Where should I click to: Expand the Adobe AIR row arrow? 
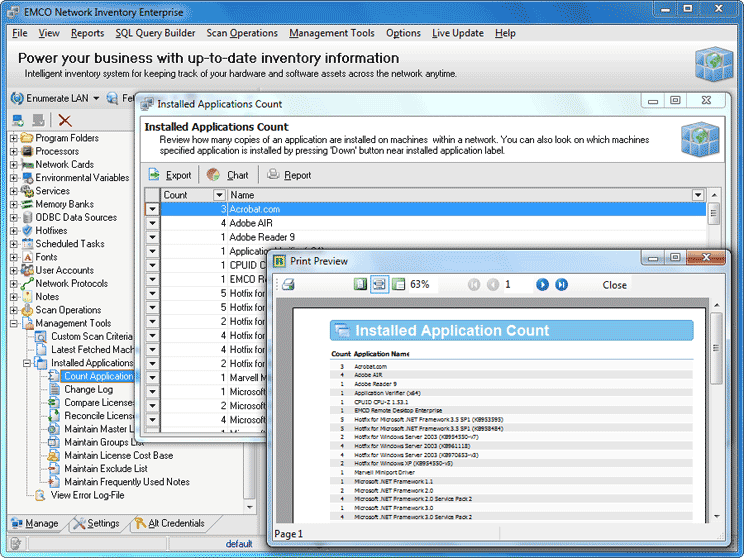click(x=152, y=223)
